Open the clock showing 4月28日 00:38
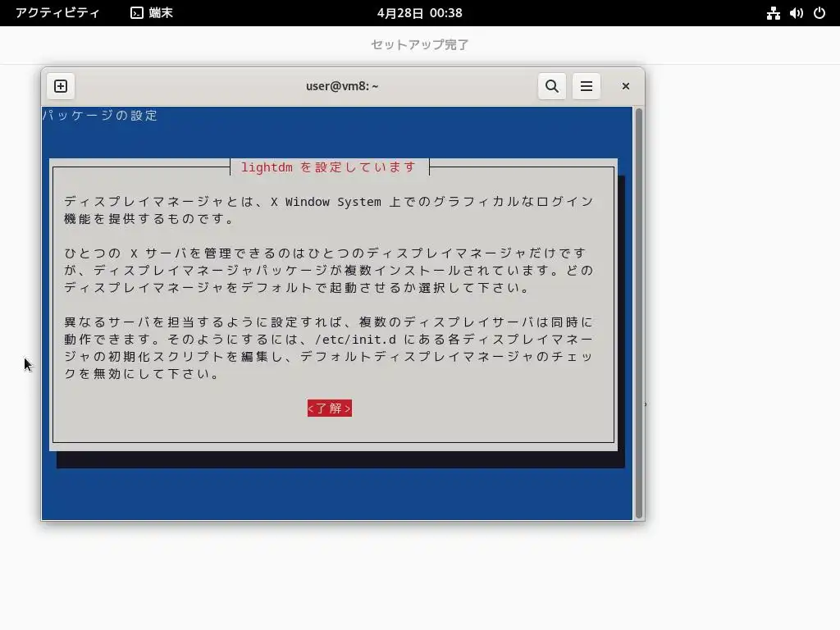This screenshot has width=840, height=630. (x=419, y=13)
